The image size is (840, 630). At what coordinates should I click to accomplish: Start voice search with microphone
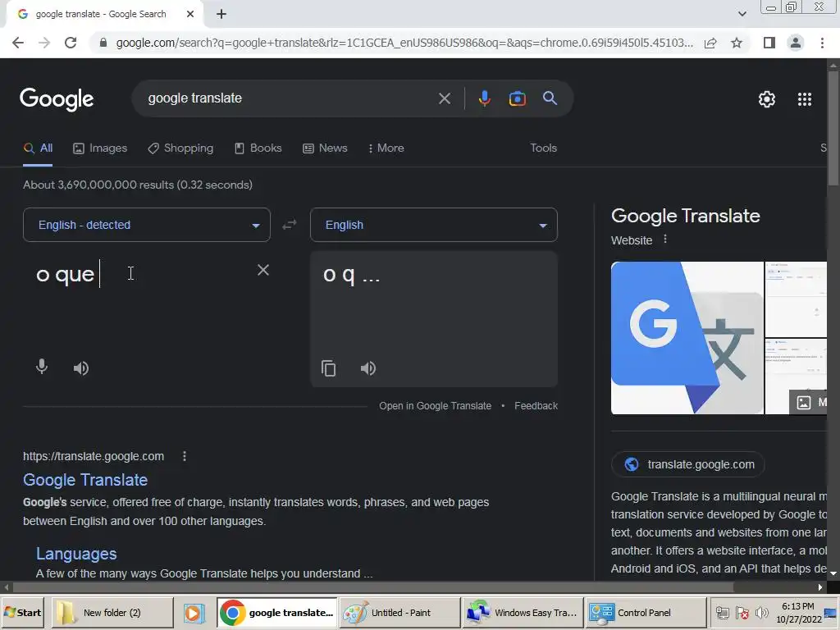coord(484,98)
